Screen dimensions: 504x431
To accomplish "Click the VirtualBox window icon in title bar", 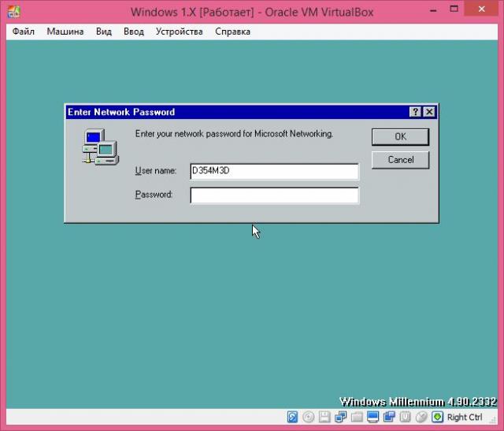I will coord(13,12).
